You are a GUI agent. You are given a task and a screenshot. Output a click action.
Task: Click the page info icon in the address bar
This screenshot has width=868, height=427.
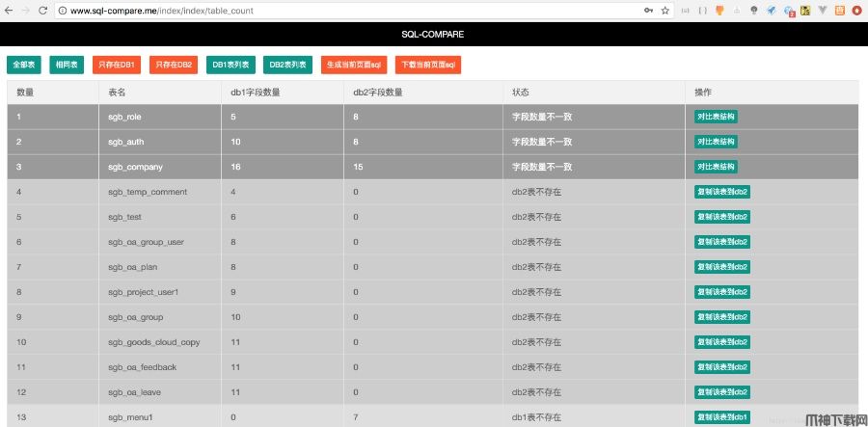[63, 10]
